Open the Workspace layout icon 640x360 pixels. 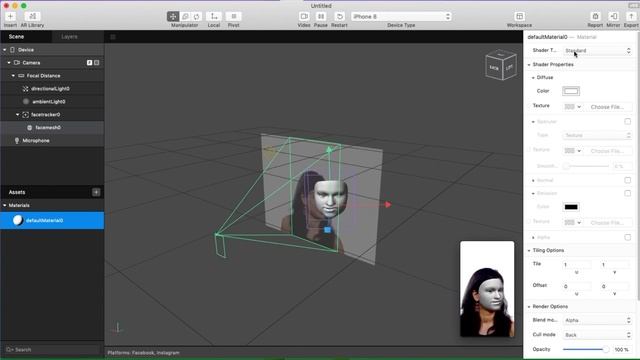tap(519, 16)
